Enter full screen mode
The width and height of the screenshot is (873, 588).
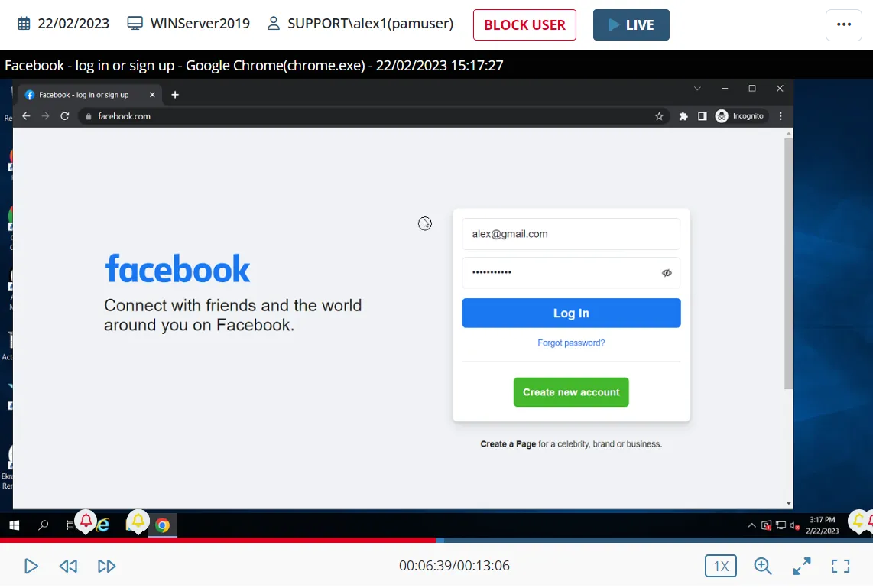coord(840,566)
